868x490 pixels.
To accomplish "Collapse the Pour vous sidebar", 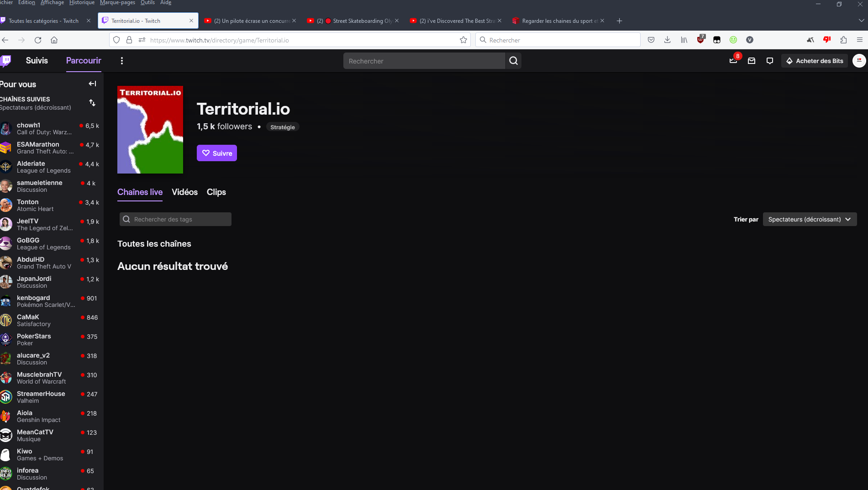I will point(92,84).
